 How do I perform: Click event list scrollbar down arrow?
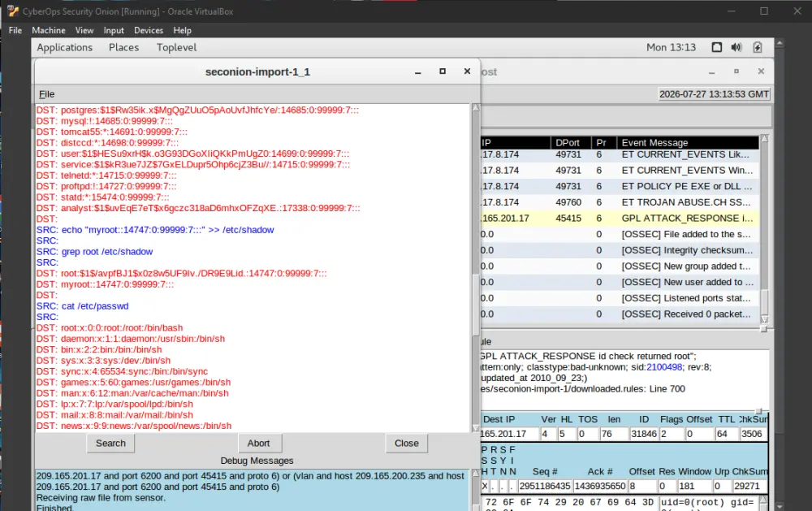pos(764,319)
